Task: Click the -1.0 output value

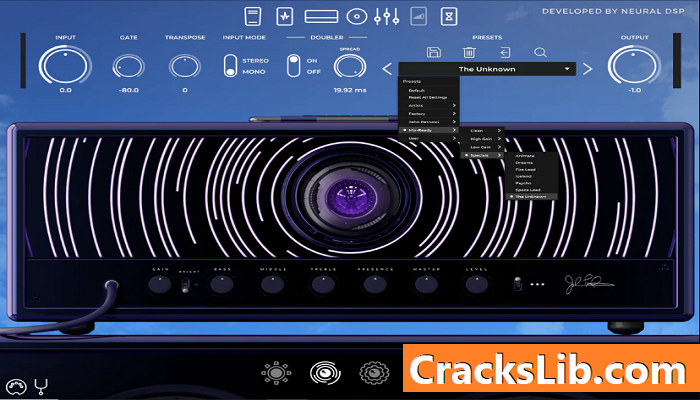Action: (x=634, y=90)
